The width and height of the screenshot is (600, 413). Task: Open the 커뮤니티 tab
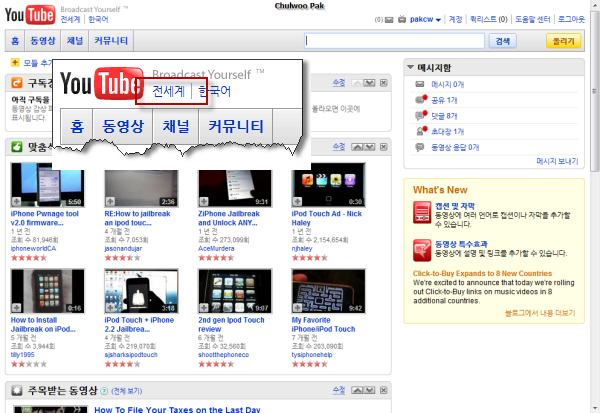pos(111,41)
